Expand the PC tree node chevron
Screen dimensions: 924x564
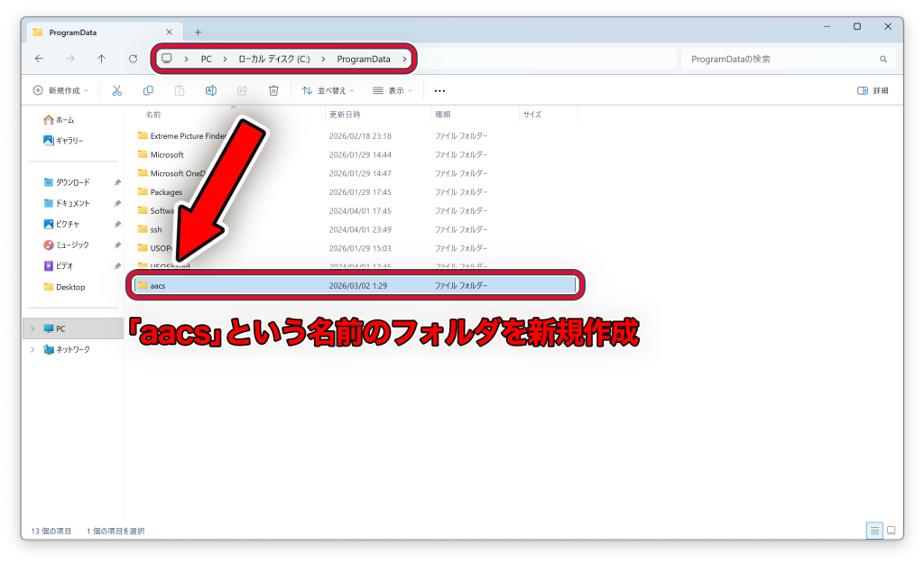tap(32, 328)
